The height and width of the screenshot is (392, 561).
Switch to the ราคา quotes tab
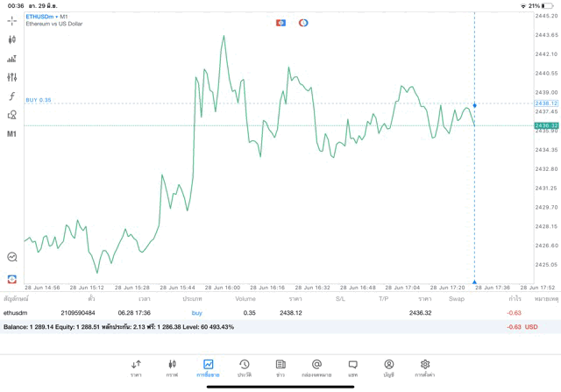(x=136, y=367)
